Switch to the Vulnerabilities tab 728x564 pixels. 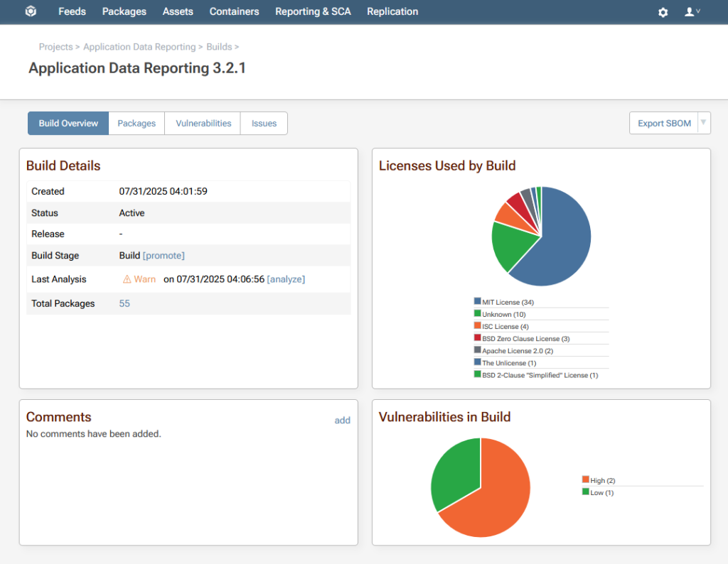pyautogui.click(x=203, y=123)
